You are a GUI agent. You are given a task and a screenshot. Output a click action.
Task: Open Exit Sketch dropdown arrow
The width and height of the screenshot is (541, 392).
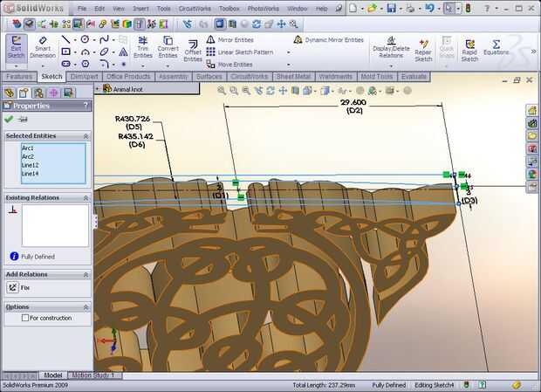(16, 65)
